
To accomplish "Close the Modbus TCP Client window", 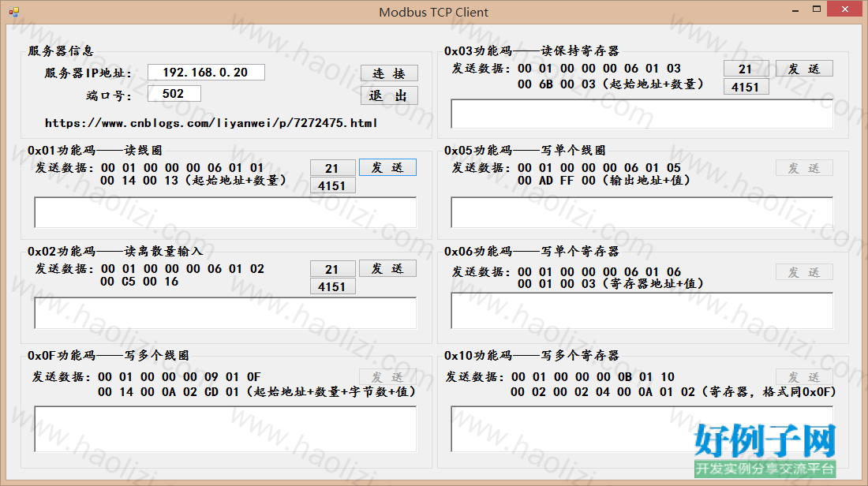I will [x=845, y=9].
